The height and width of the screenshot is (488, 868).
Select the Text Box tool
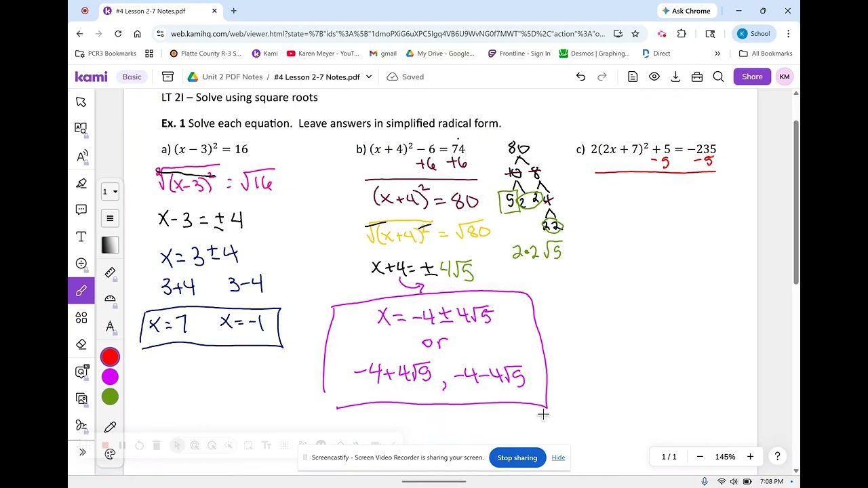click(81, 237)
